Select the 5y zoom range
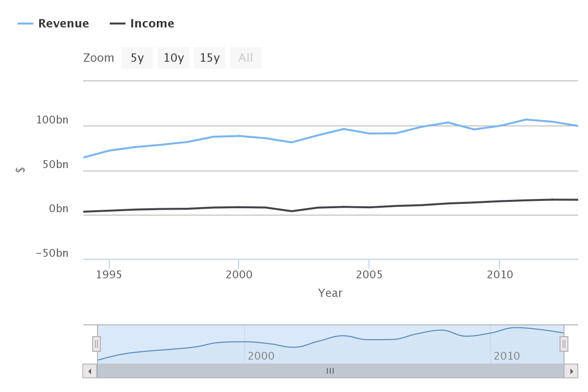The image size is (588, 392). click(137, 58)
